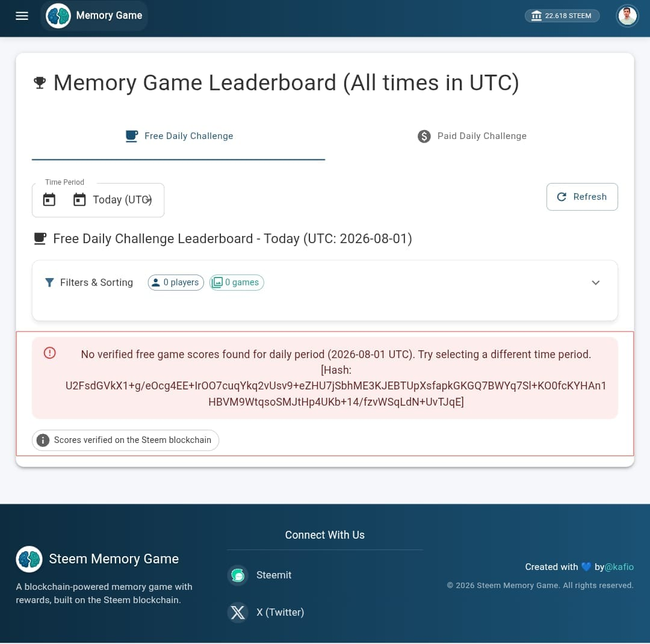Click the Steemit chat bubble icon
Screen dimensions: 650x644
(238, 575)
